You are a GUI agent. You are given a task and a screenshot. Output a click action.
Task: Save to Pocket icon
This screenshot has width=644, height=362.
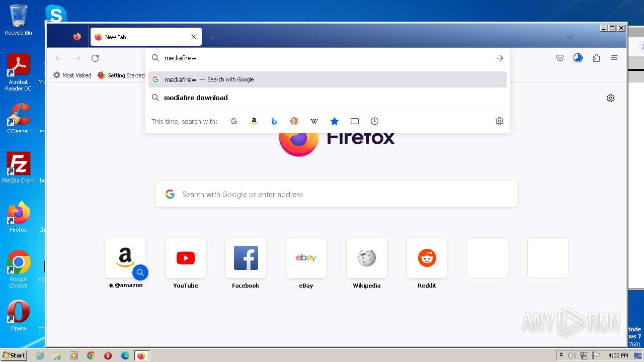[x=560, y=58]
